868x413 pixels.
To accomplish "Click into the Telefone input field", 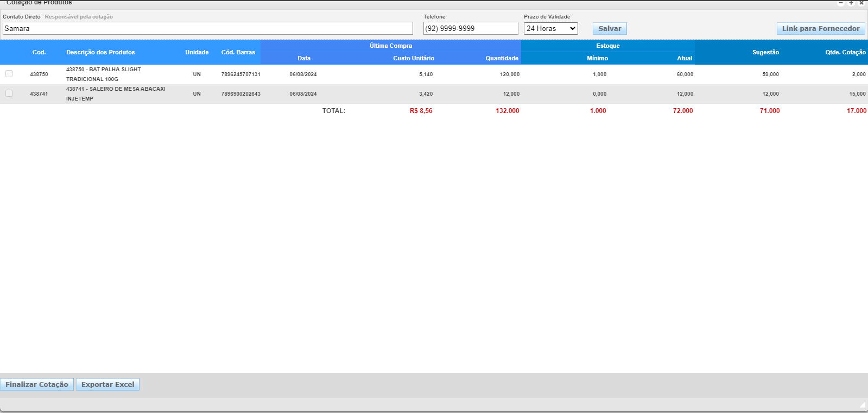I will 470,28.
